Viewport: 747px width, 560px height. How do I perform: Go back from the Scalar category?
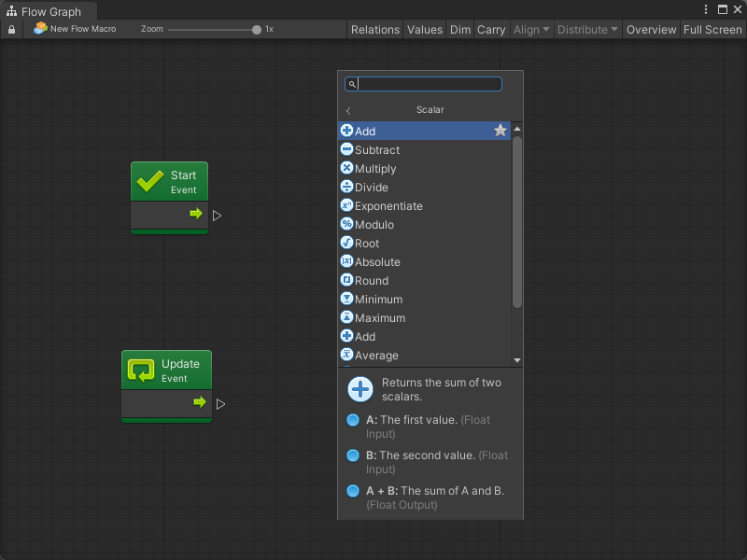point(348,110)
